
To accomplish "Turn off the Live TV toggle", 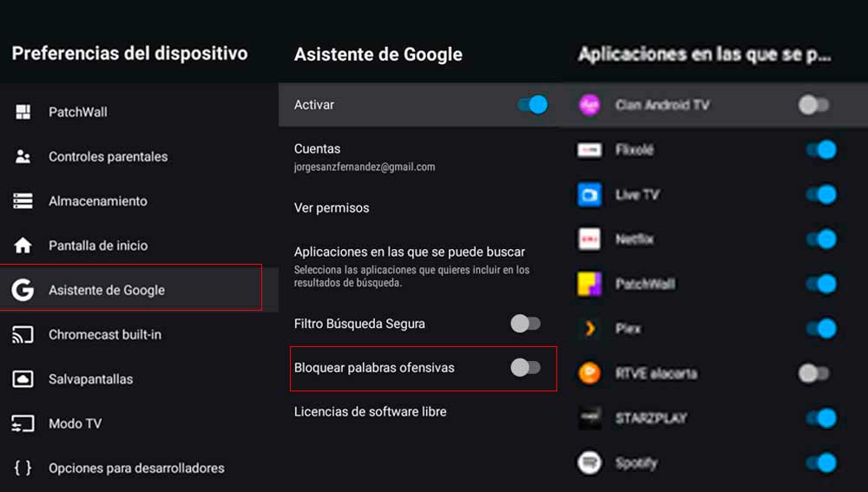I will point(821,195).
